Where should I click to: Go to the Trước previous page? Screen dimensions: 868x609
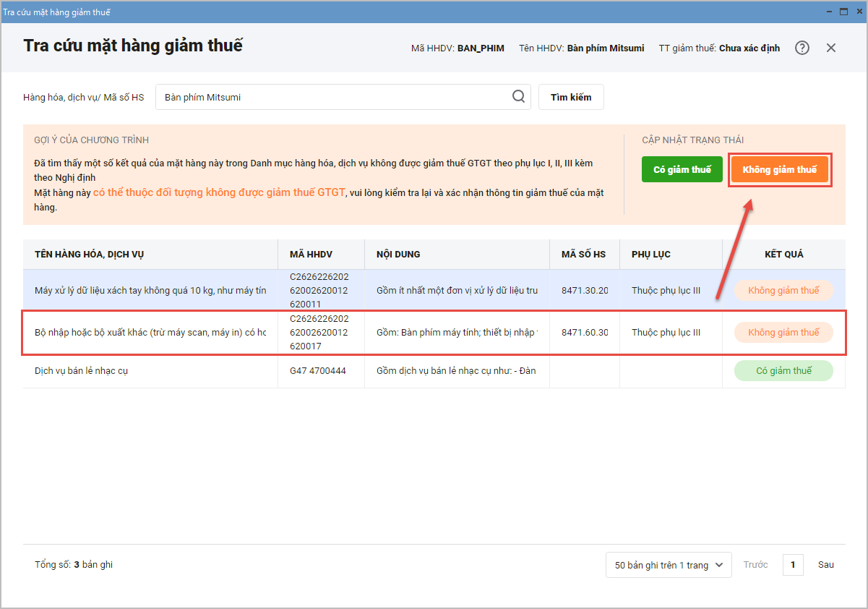[x=755, y=565]
